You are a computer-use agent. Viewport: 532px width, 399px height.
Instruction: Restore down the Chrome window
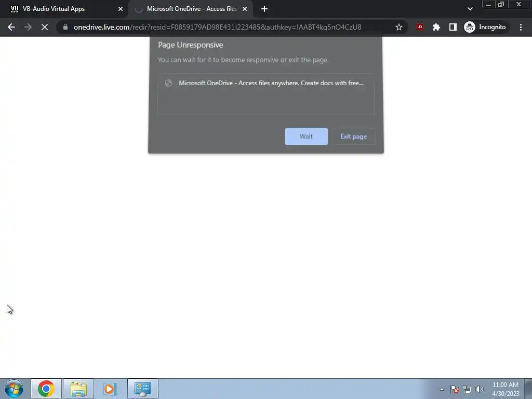(x=501, y=5)
